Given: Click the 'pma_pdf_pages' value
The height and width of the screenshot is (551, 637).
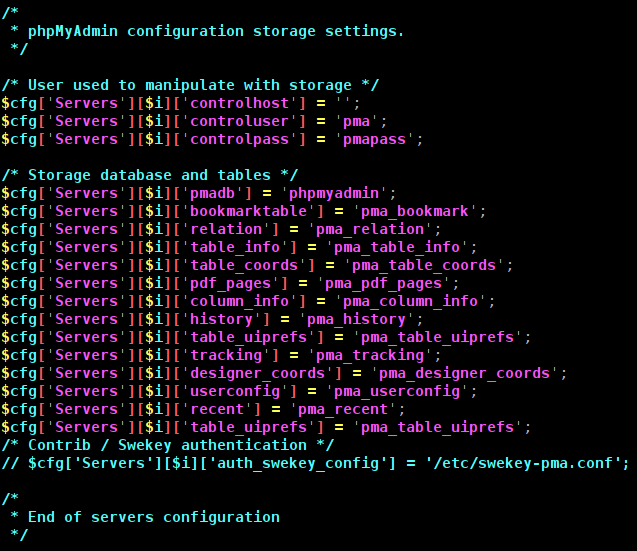Looking at the screenshot, I should [383, 283].
